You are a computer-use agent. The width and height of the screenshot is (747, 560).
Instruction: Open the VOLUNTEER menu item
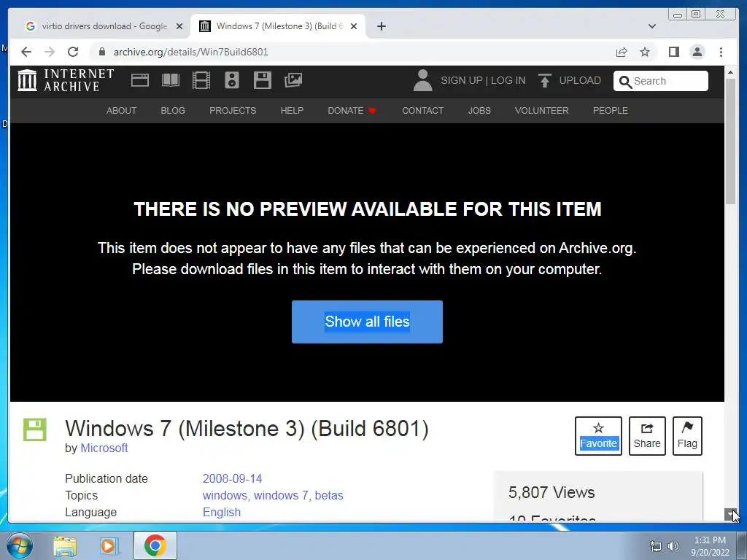[x=542, y=111]
